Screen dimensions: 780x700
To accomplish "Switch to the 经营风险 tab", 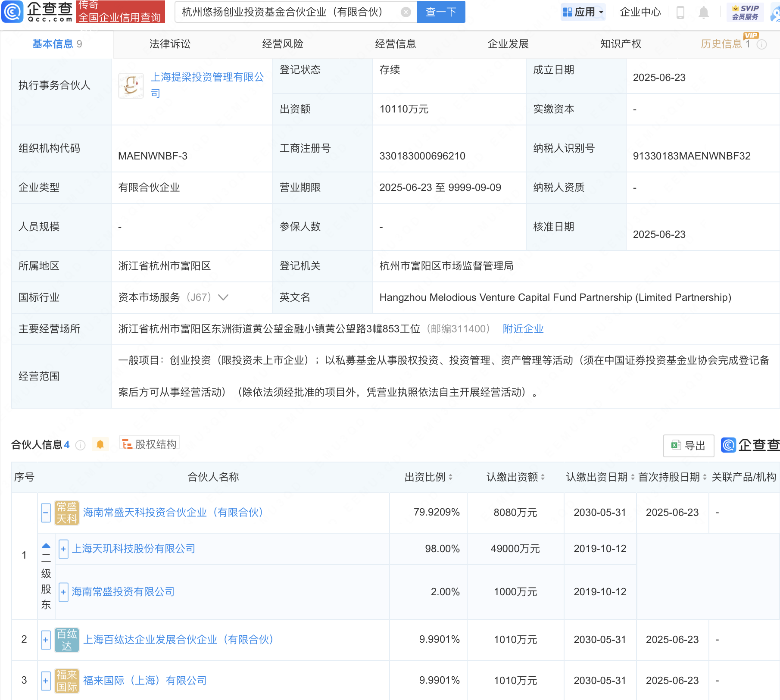I will 283,44.
